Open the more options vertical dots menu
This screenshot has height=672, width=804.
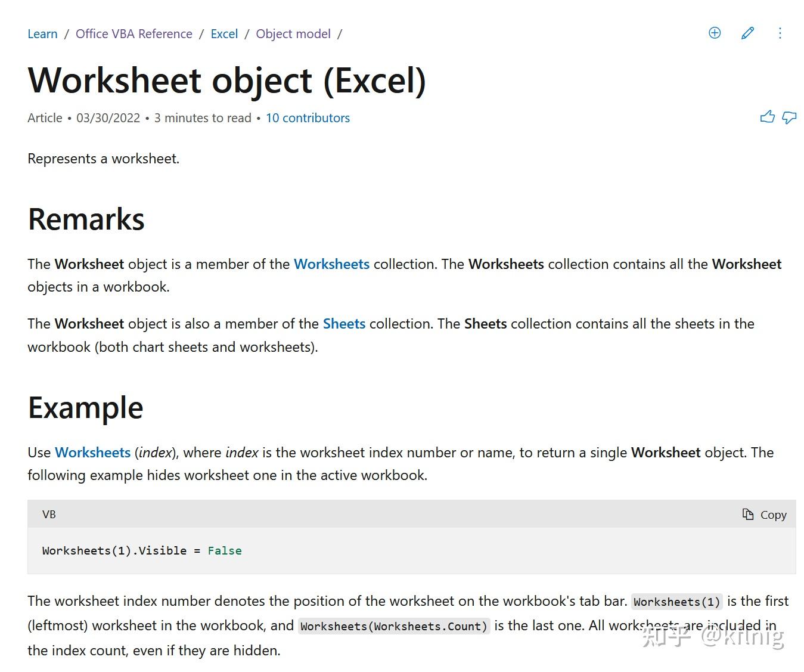tap(780, 33)
